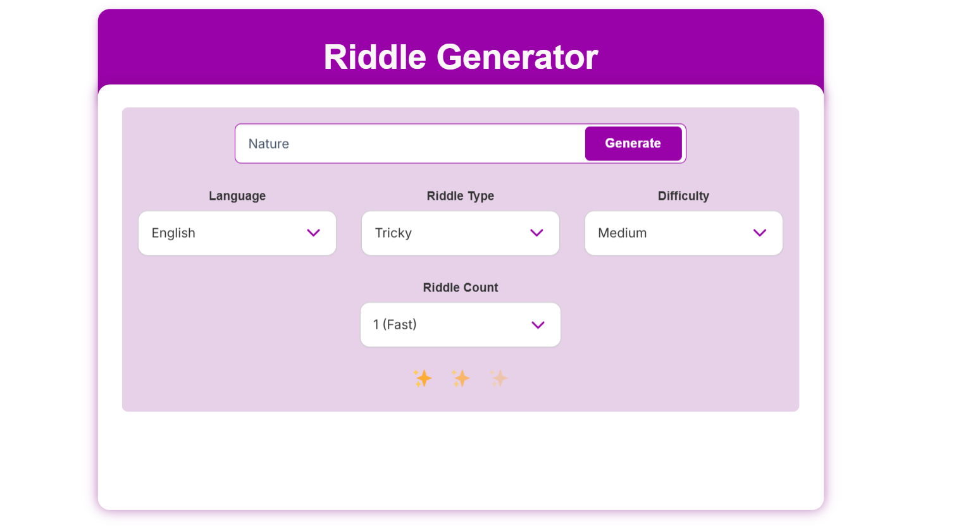980x526 pixels.
Task: Open the Riddle Type dropdown showing Tricky
Action: pyautogui.click(x=460, y=233)
